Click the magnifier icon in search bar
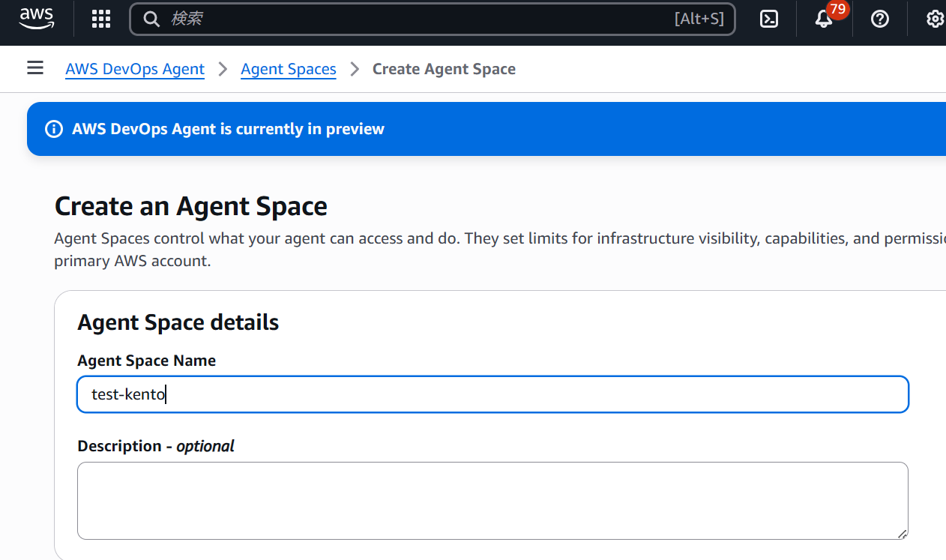The width and height of the screenshot is (946, 560). [151, 19]
